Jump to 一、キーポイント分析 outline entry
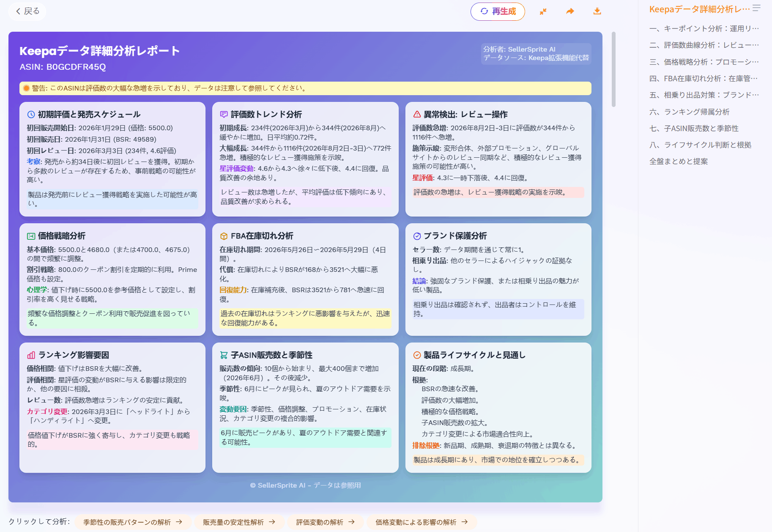Image resolution: width=772 pixels, height=532 pixels. [x=704, y=29]
